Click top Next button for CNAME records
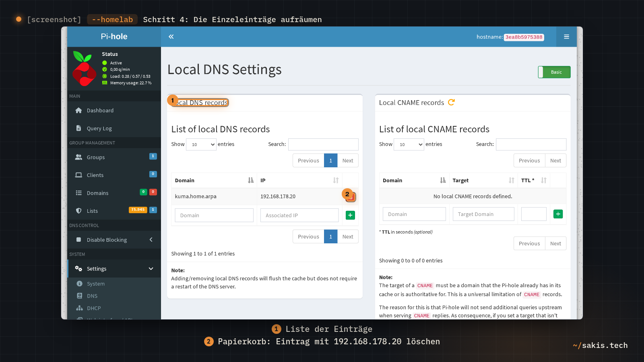 click(555, 160)
